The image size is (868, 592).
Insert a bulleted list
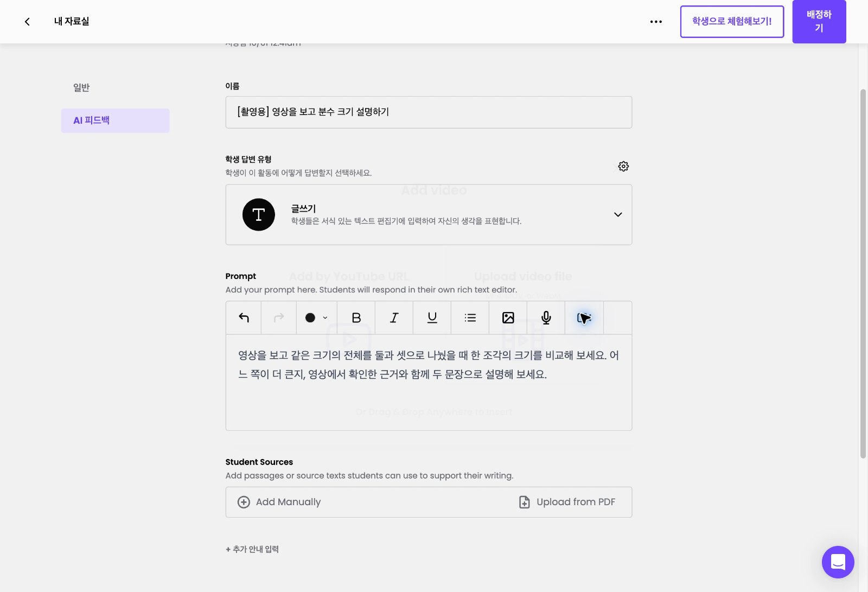[470, 318]
